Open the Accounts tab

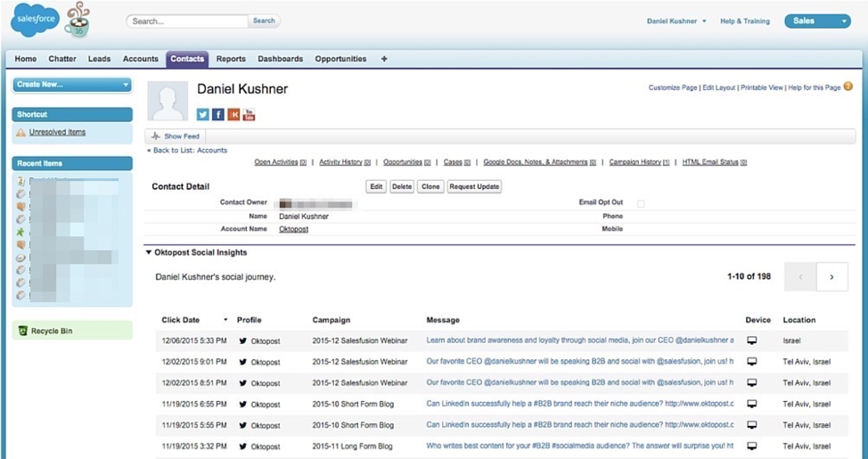click(x=141, y=59)
